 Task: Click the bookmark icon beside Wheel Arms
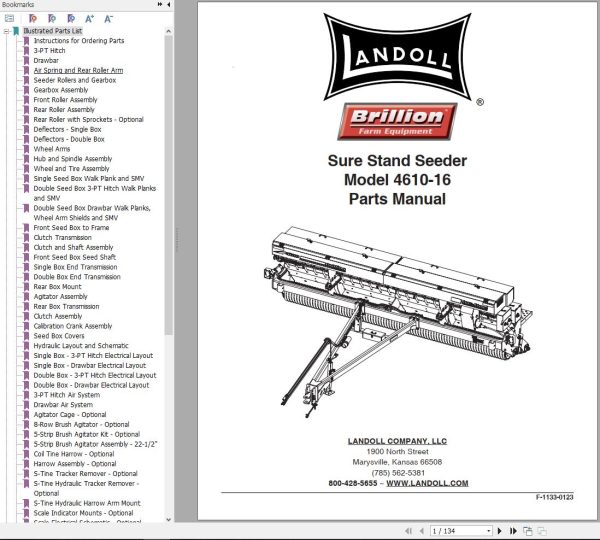pos(26,149)
